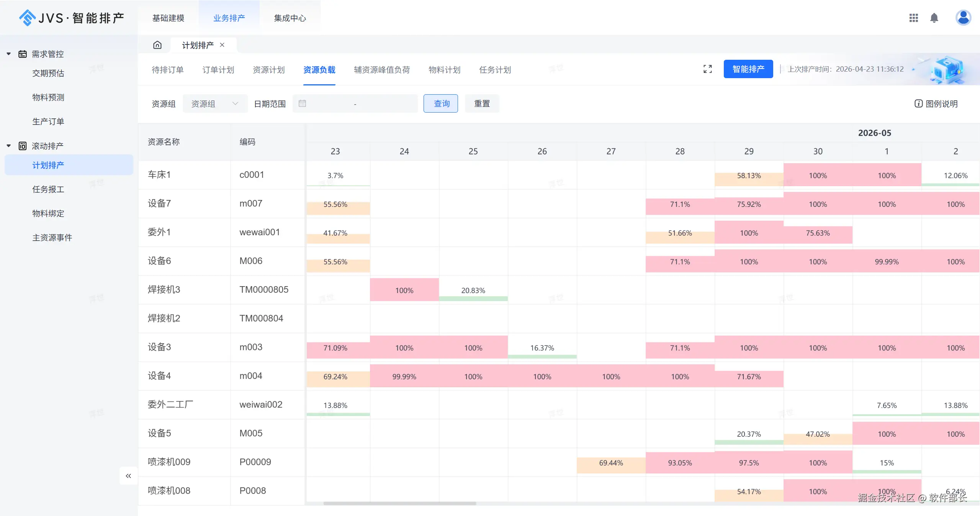Collapse sidebar with double-chevron icon
Image resolution: width=980 pixels, height=516 pixels.
click(128, 476)
